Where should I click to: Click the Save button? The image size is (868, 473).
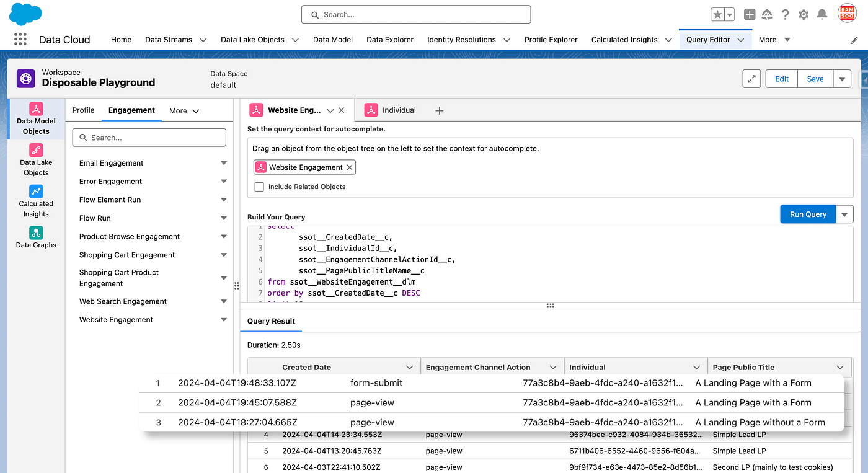coord(815,79)
